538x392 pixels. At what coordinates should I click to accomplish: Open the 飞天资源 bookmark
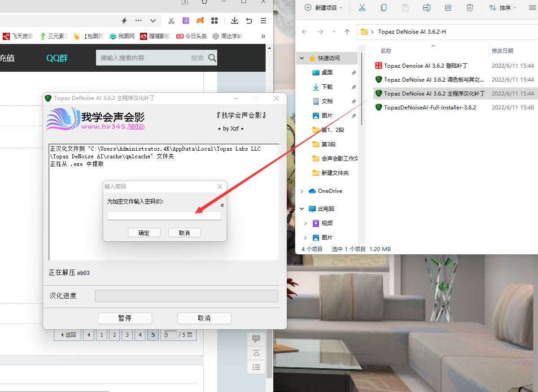(17, 36)
